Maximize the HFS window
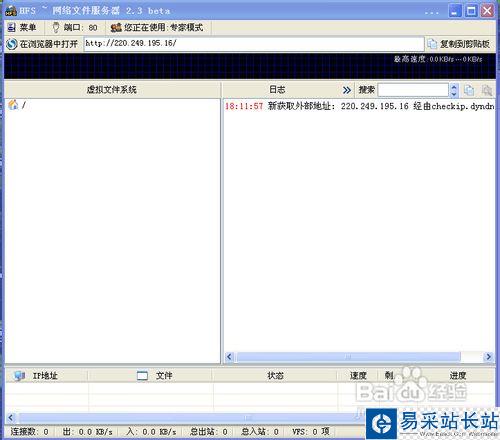The width and height of the screenshot is (500, 440). [471, 11]
